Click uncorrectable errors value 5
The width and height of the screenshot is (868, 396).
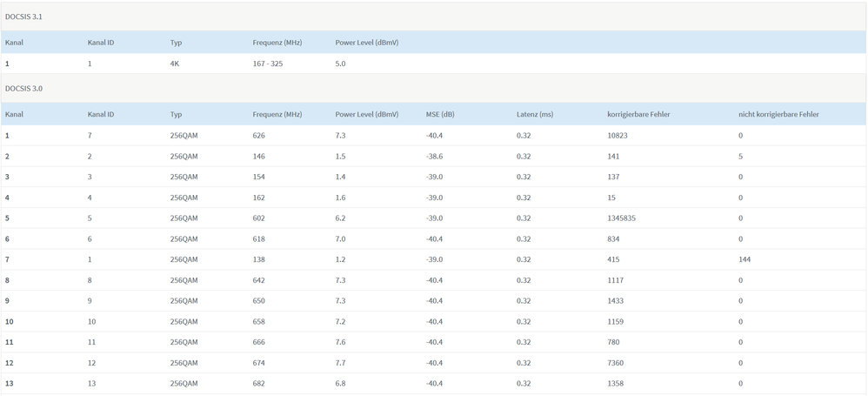(741, 157)
